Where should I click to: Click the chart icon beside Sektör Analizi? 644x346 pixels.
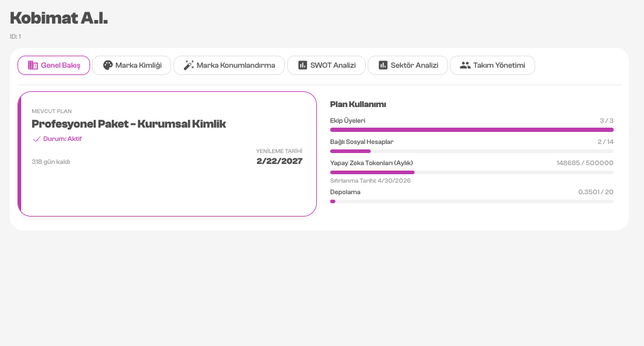(x=383, y=65)
